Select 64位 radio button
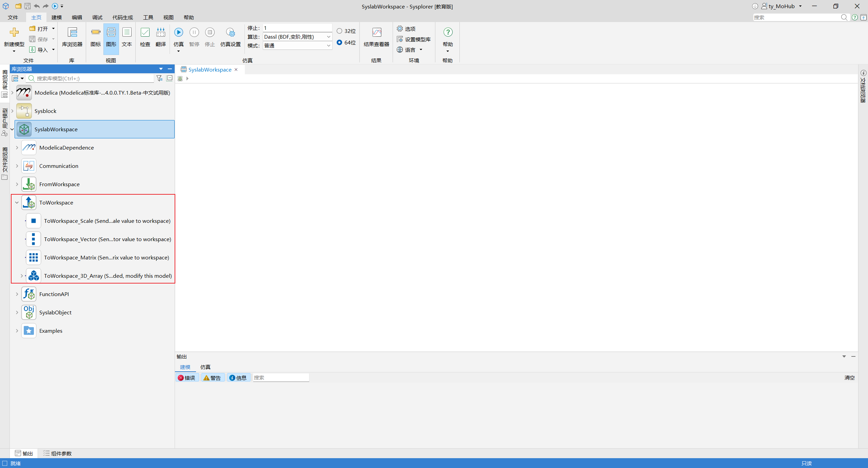868x468 pixels. point(339,42)
